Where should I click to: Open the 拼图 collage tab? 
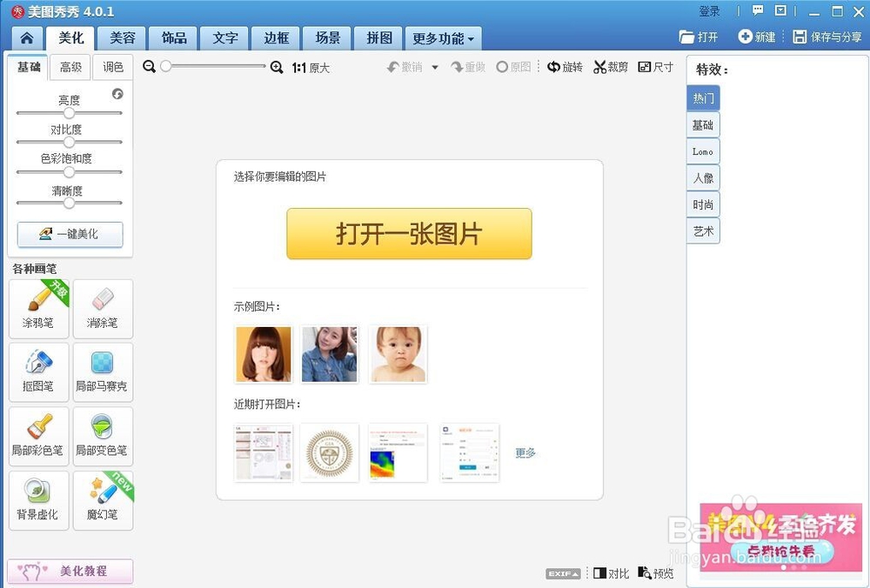[379, 37]
